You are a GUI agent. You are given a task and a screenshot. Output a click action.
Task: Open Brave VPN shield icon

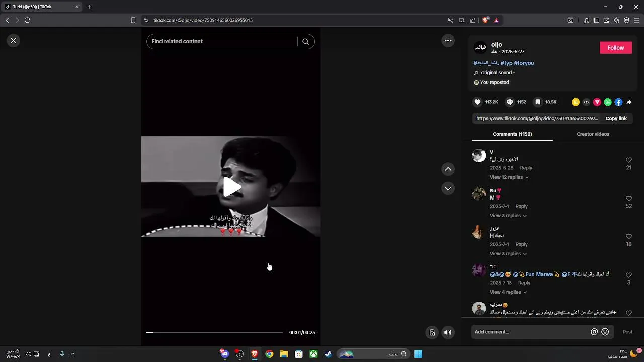pos(626,20)
